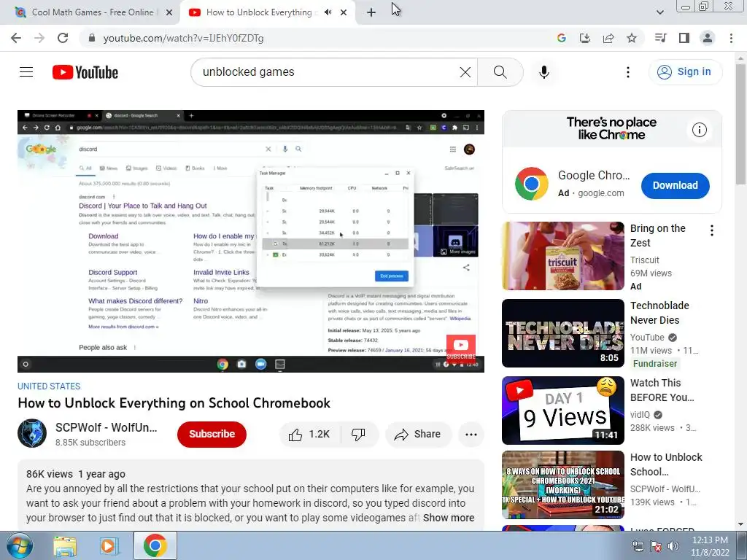Open the Chrome profile avatar

(x=708, y=38)
